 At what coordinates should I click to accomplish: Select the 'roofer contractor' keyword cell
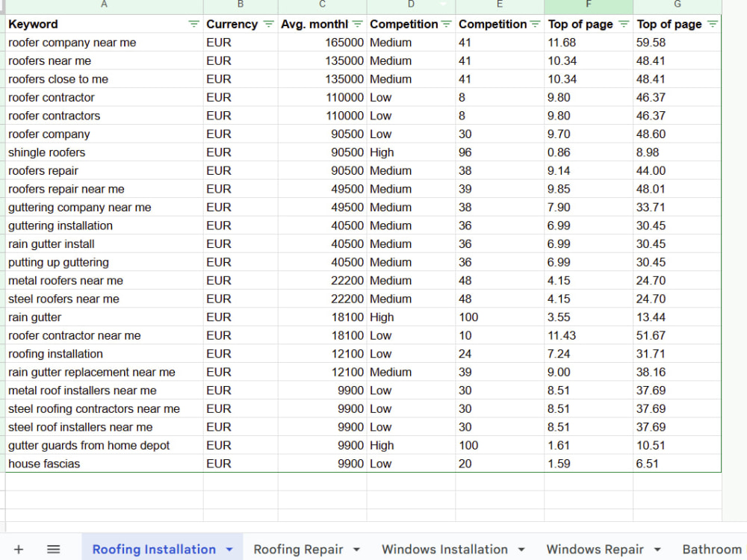point(105,98)
